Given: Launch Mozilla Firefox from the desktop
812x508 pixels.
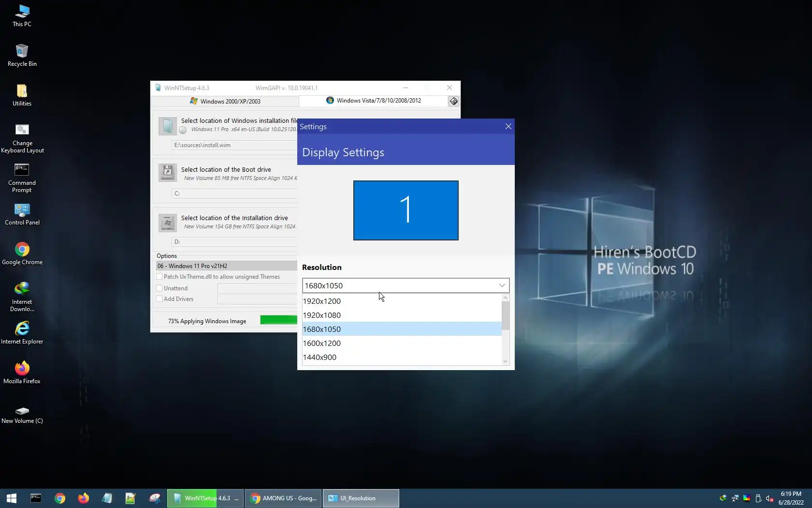Looking at the screenshot, I should coord(22,373).
